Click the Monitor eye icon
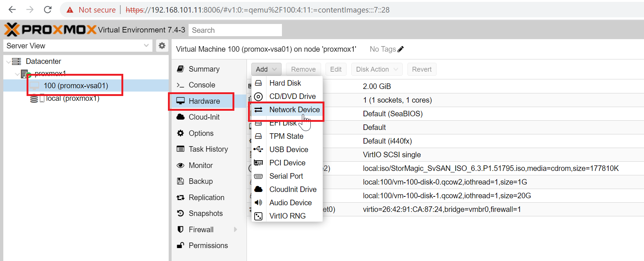644x261 pixels. click(180, 165)
